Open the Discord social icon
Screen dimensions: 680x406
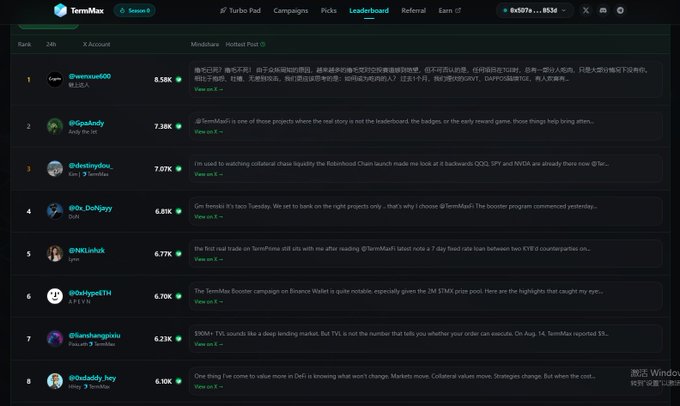[603, 10]
